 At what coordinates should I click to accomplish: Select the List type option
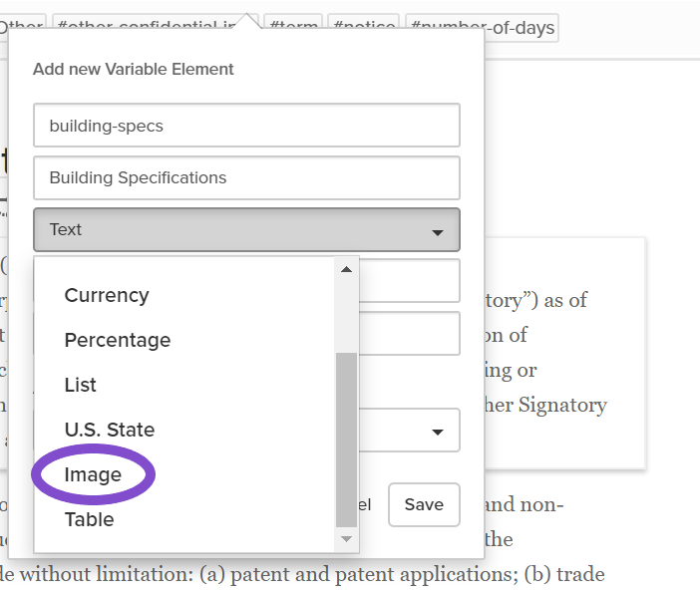click(81, 385)
